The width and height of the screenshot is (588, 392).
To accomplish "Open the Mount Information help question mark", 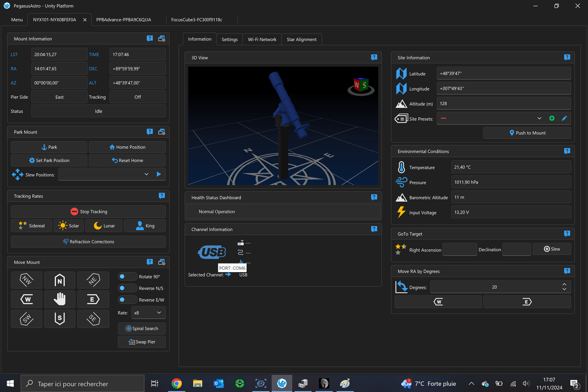I will point(150,38).
